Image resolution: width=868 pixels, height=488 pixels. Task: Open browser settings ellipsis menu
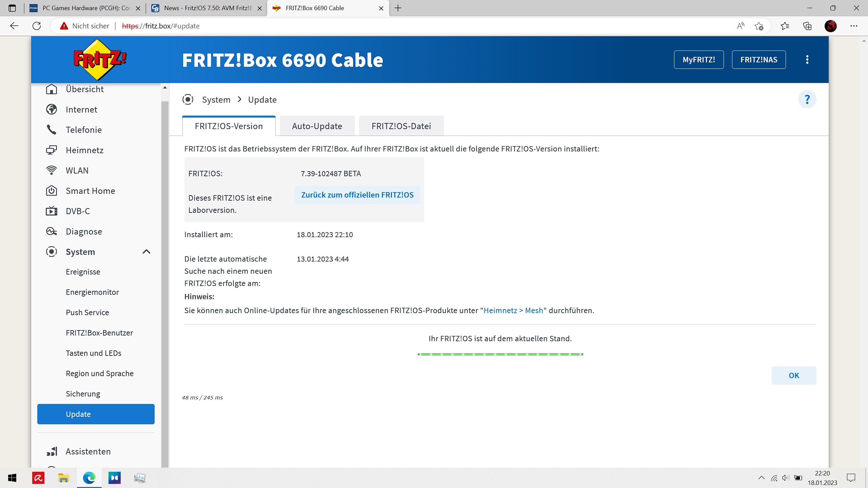click(x=853, y=26)
